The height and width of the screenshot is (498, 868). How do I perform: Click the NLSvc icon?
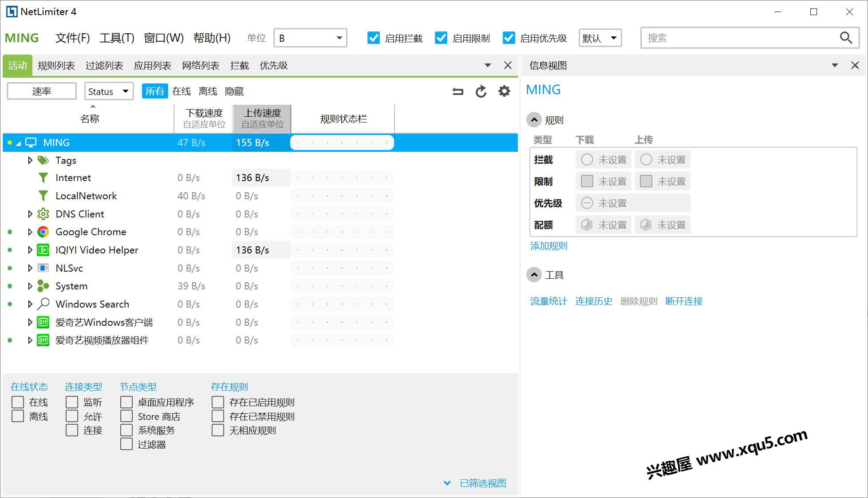(43, 268)
